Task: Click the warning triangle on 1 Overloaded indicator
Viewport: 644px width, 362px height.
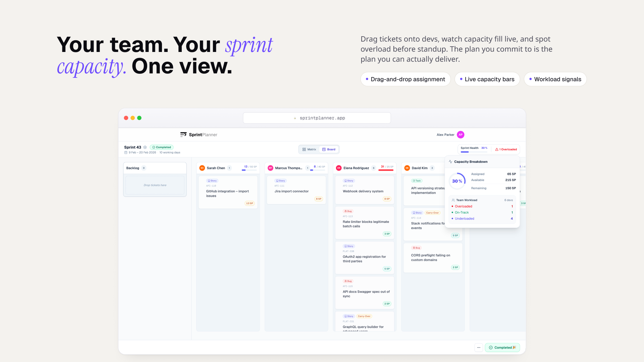Action: pyautogui.click(x=496, y=149)
